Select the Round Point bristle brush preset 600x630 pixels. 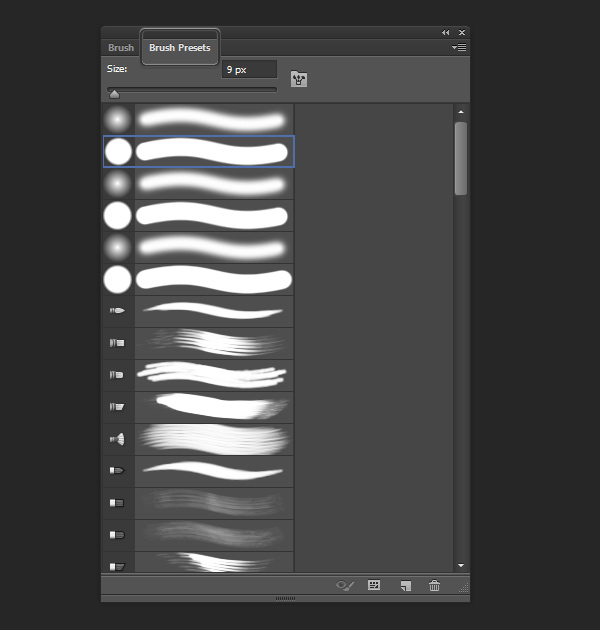199,311
